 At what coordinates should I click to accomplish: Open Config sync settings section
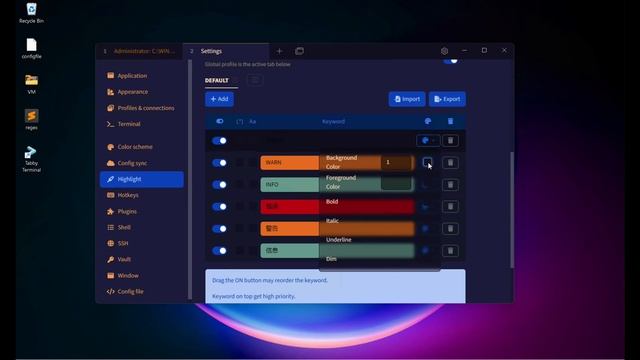[142, 163]
